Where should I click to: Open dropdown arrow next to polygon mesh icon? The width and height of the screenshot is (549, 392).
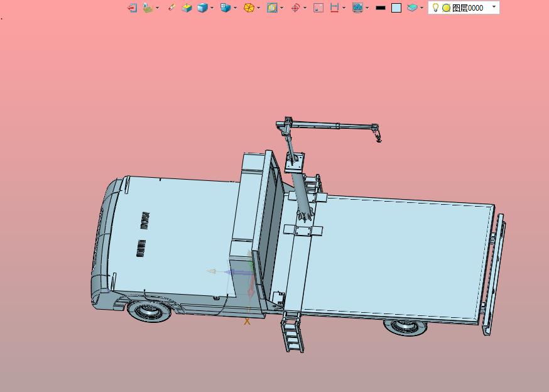[258, 8]
